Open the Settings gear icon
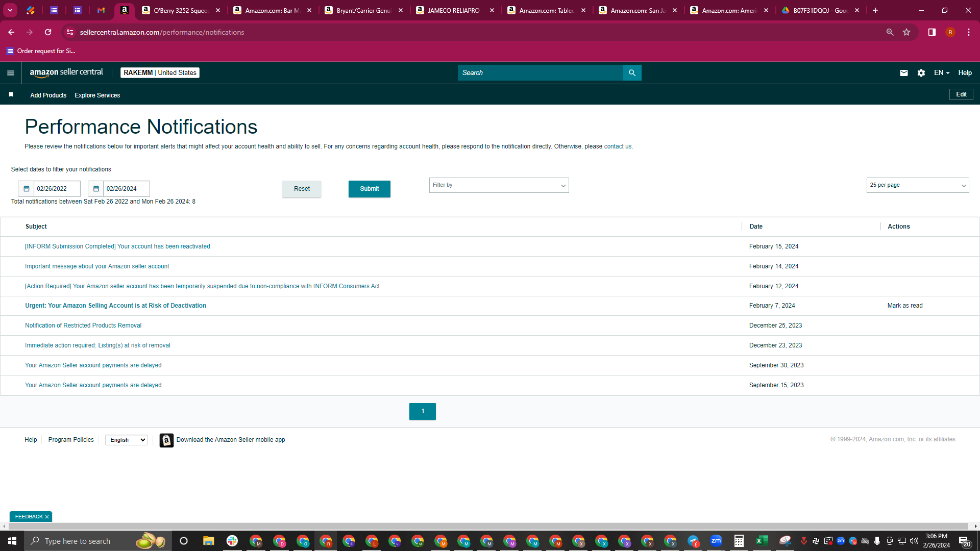This screenshot has height=551, width=980. 921,73
